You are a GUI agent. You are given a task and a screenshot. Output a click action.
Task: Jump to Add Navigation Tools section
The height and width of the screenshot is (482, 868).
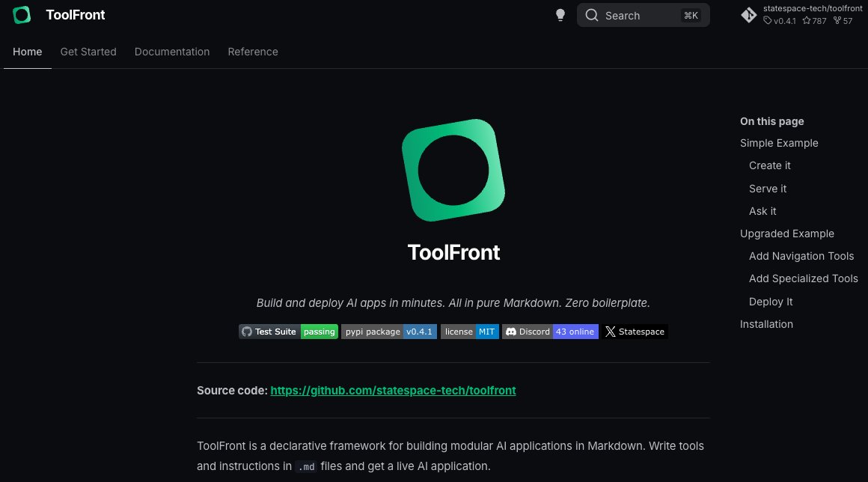click(x=801, y=256)
